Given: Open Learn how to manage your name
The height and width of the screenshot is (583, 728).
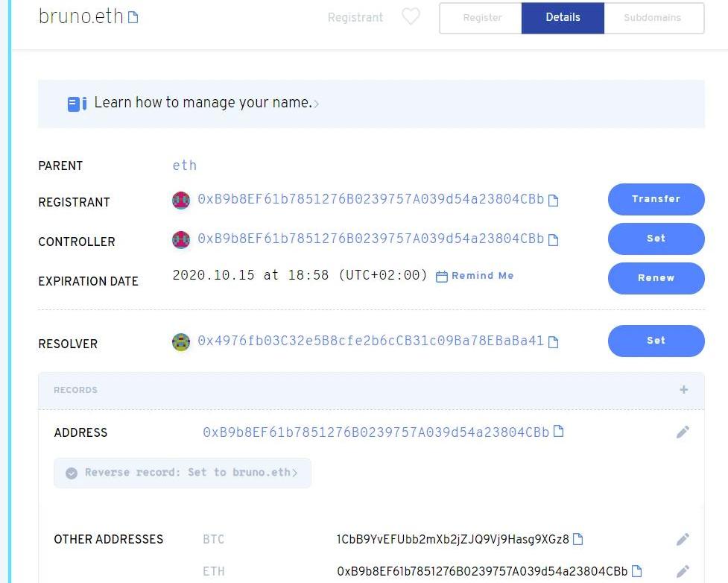Looking at the screenshot, I should (x=203, y=103).
